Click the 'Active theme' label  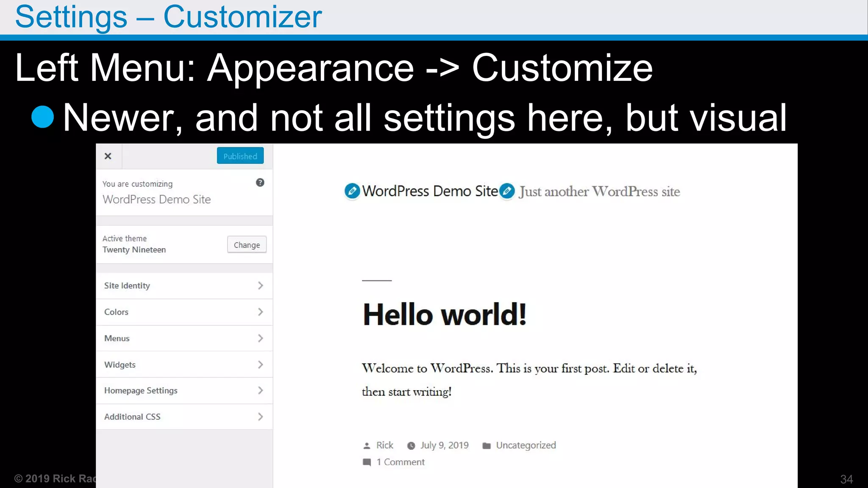(x=125, y=238)
